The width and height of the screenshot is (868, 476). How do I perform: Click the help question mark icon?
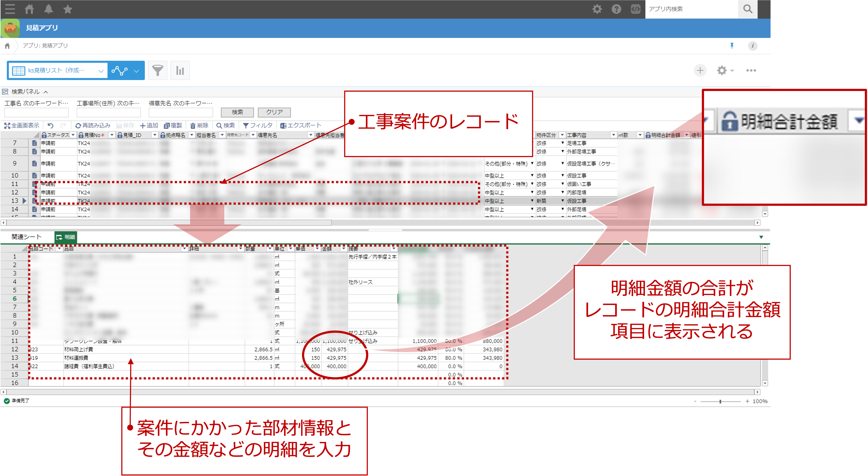click(616, 9)
